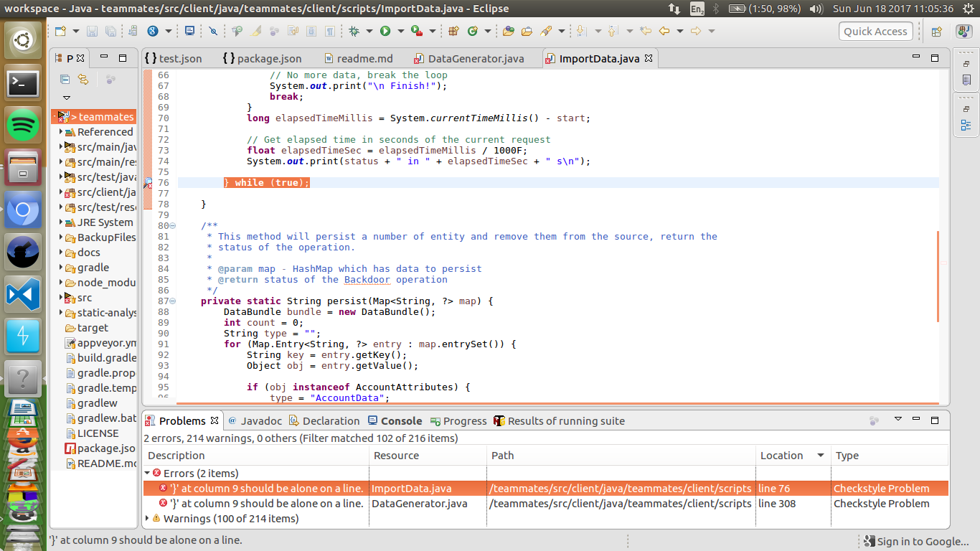Click the monitor-shaped toolbar icon

coord(189,32)
